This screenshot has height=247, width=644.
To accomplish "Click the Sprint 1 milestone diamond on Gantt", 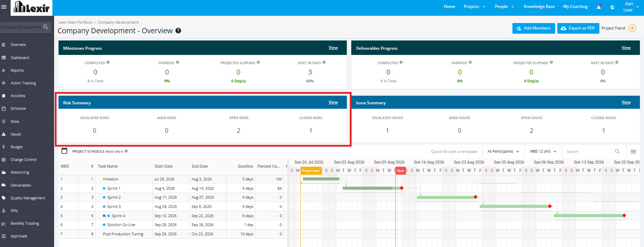I will click(x=402, y=188).
